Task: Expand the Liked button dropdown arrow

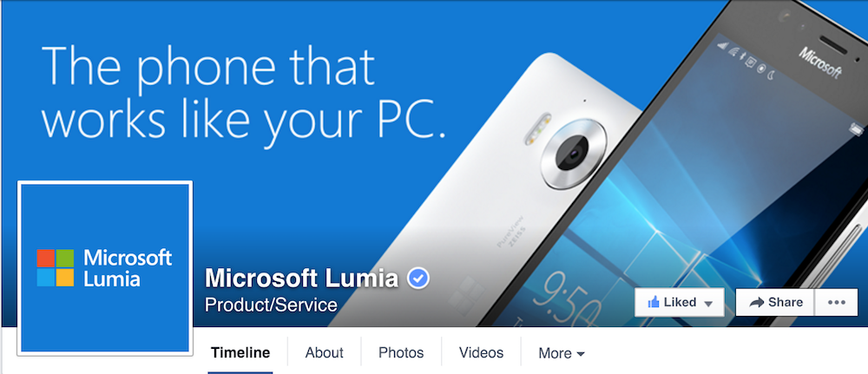Action: tap(707, 303)
